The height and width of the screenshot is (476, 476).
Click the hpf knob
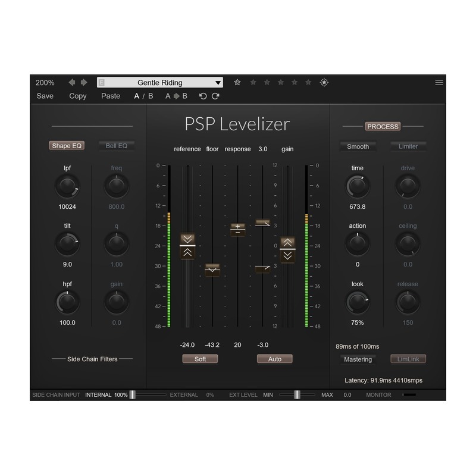[67, 302]
